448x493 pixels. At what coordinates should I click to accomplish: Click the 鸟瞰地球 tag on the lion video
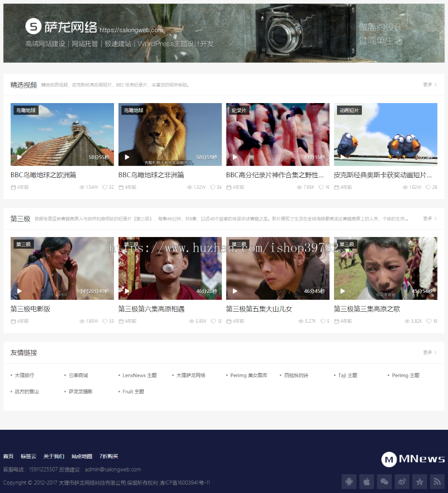[133, 111]
